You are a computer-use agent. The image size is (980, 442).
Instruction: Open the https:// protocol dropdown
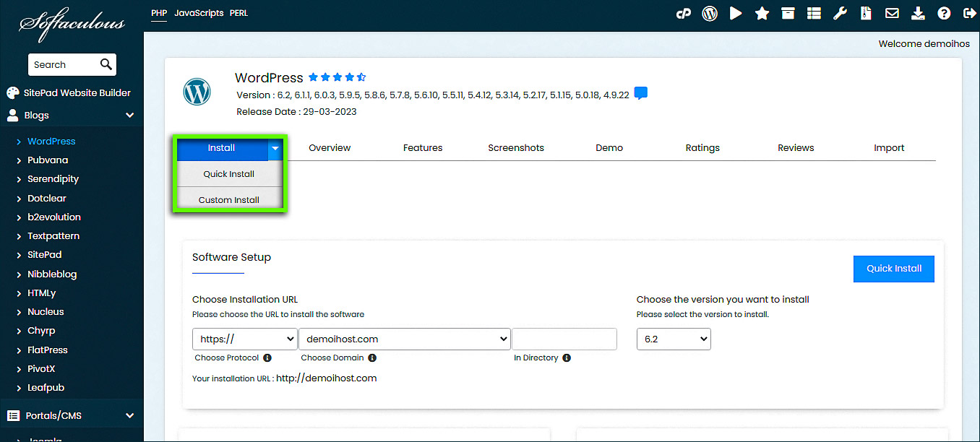245,339
